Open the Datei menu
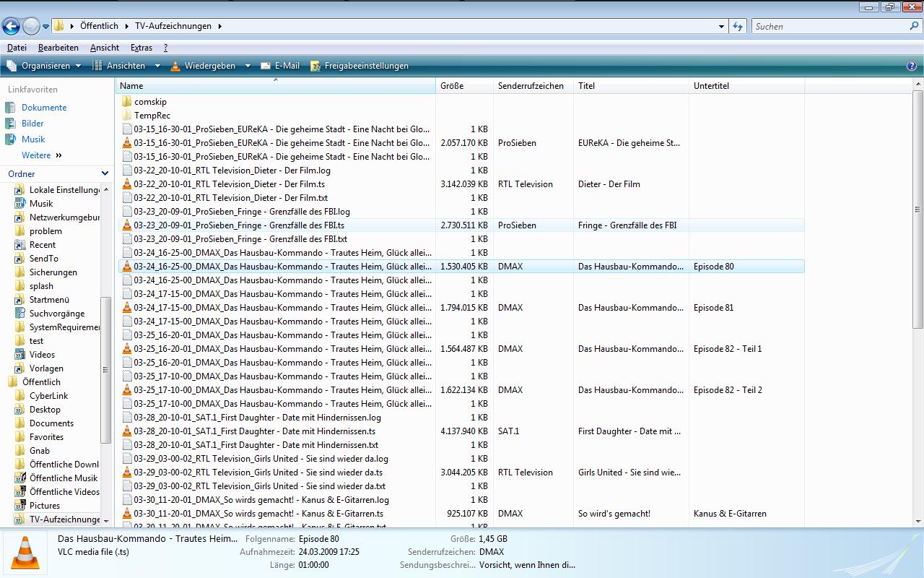 [17, 48]
